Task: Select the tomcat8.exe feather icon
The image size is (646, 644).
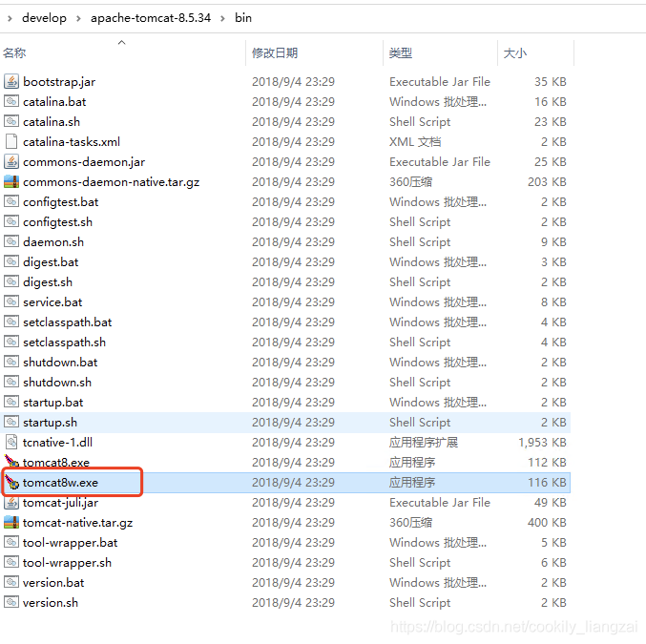Action: click(11, 462)
